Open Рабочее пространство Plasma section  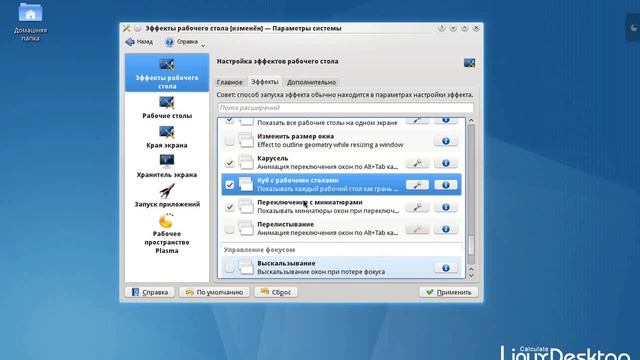pyautogui.click(x=167, y=234)
